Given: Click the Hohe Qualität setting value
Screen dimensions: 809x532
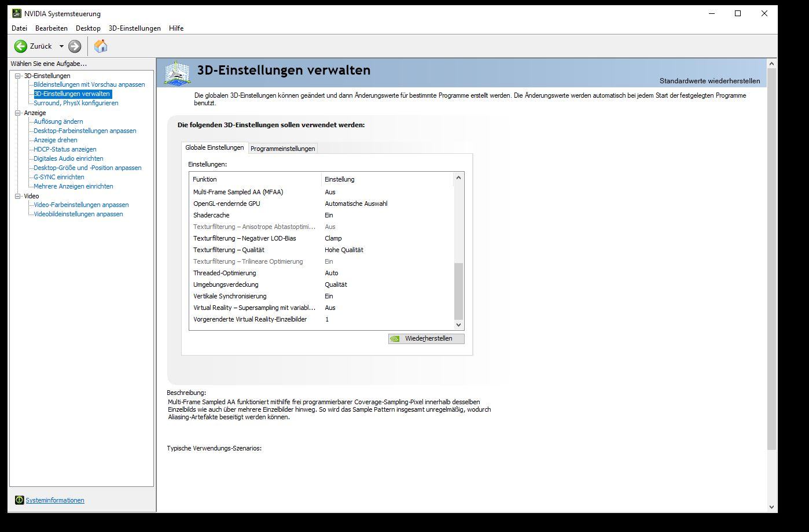Looking at the screenshot, I should point(344,250).
